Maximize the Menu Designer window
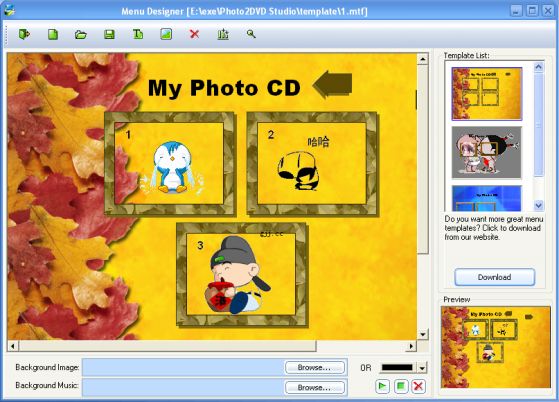The image size is (559, 402). pos(532,11)
